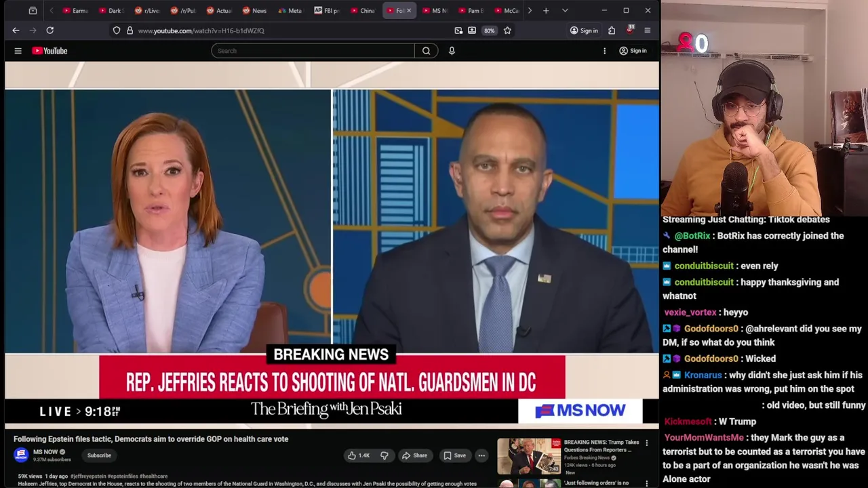This screenshot has width=868, height=488.
Task: Switch to the Earma browser tab
Action: coord(75,11)
